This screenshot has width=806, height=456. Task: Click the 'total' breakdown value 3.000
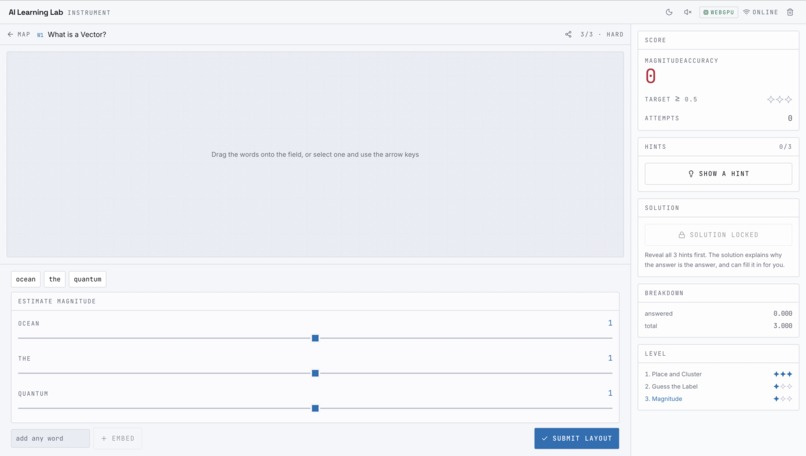point(782,326)
